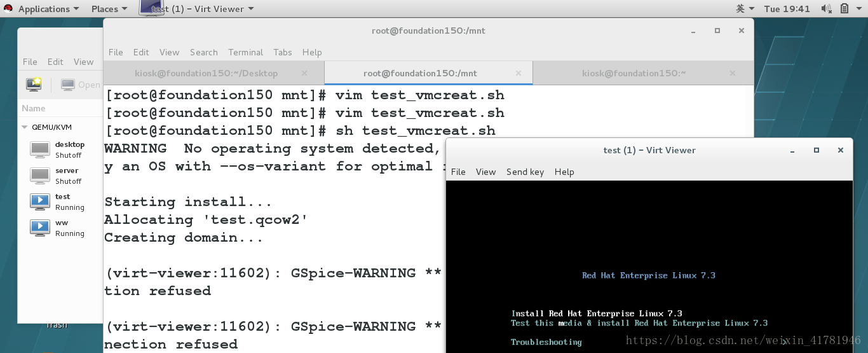Minimize the terminal window
Image resolution: width=868 pixels, height=353 pixels.
(x=693, y=31)
